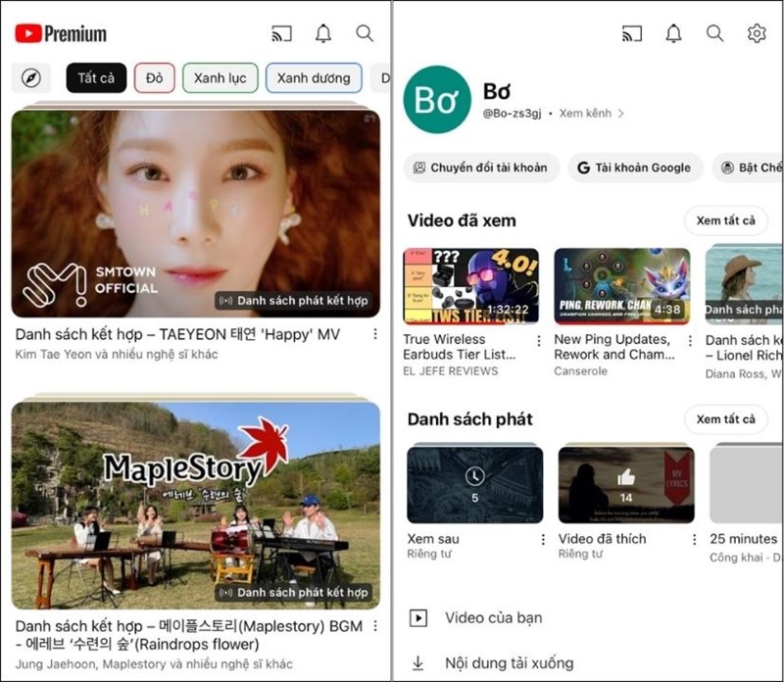View all in "Video đã xem" section
Image resolution: width=784 pixels, height=682 pixels.
[725, 220]
